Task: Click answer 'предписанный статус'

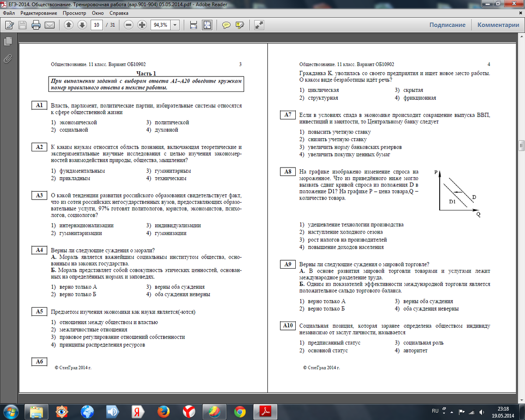Action: 334,343
